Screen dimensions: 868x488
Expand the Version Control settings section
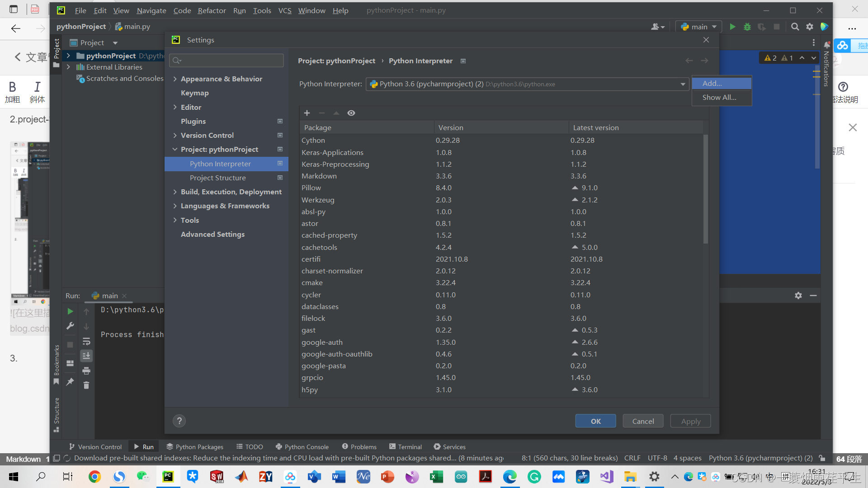(175, 136)
